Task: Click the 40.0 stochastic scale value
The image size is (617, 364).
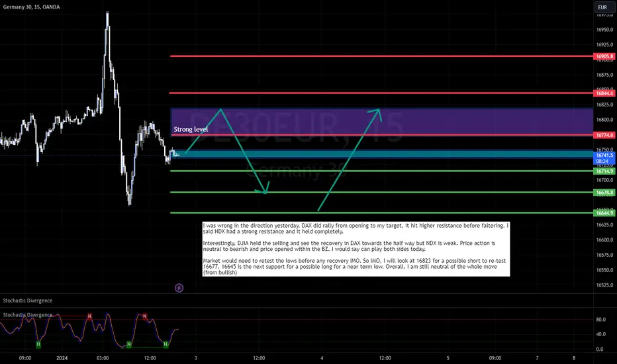Action: (x=600, y=334)
